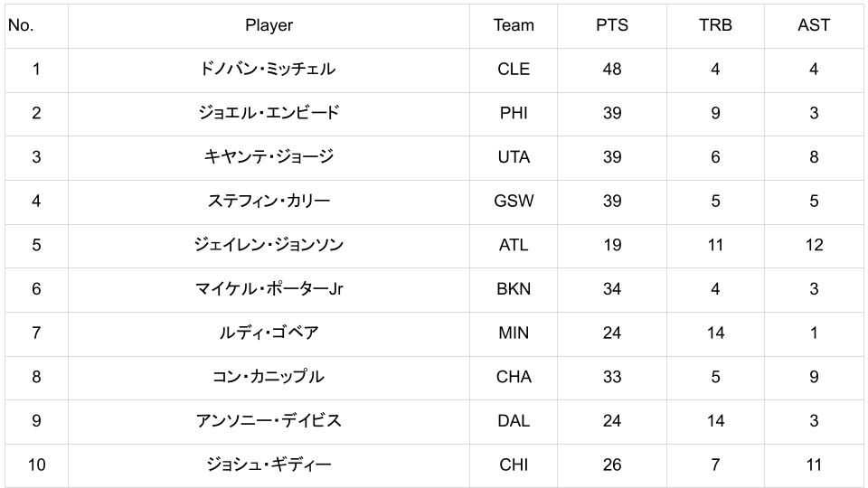
Task: Select the ステフィン・カリー player cell
Action: [x=269, y=201]
